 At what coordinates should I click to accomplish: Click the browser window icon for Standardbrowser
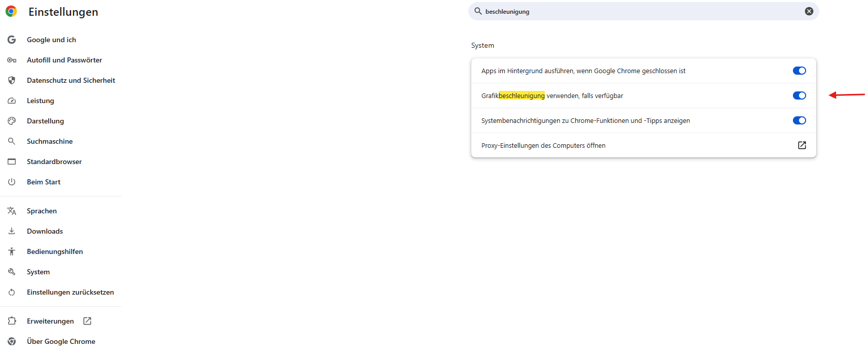[12, 162]
